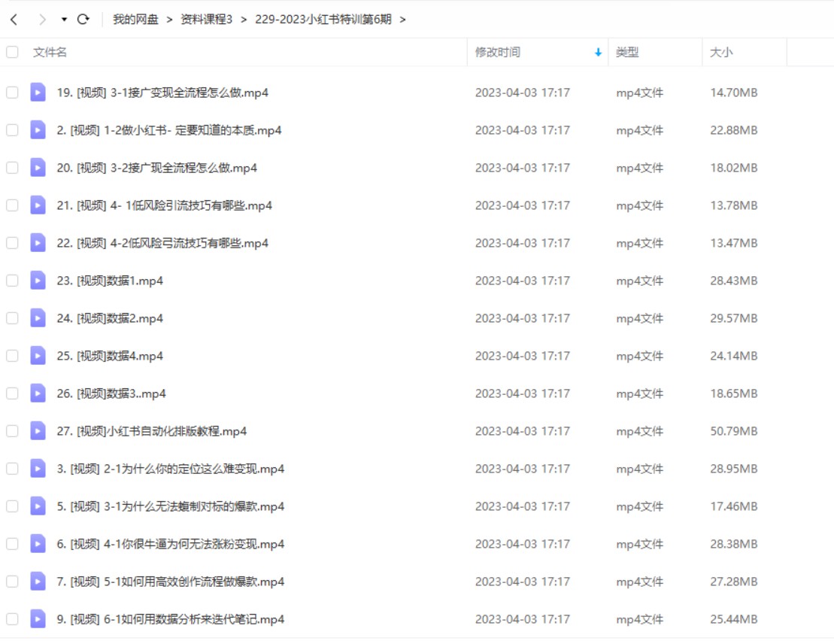The height and width of the screenshot is (644, 834).
Task: Open 229-2023小红书特训第6期 breadcrumb
Action: point(323,20)
